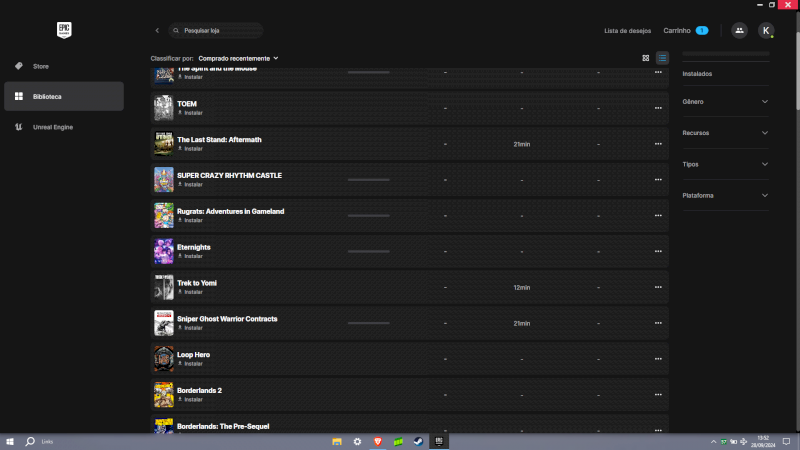The image size is (800, 450).
Task: Switch to list view
Action: click(x=662, y=58)
